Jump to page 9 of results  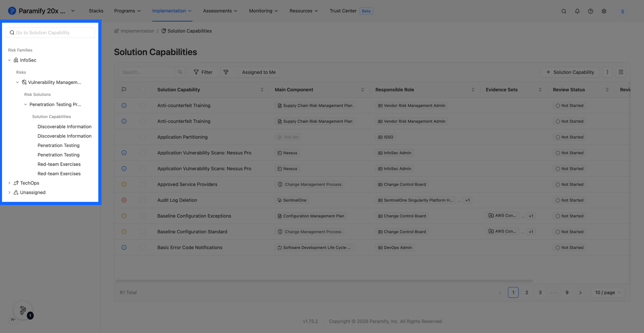pyautogui.click(x=567, y=292)
